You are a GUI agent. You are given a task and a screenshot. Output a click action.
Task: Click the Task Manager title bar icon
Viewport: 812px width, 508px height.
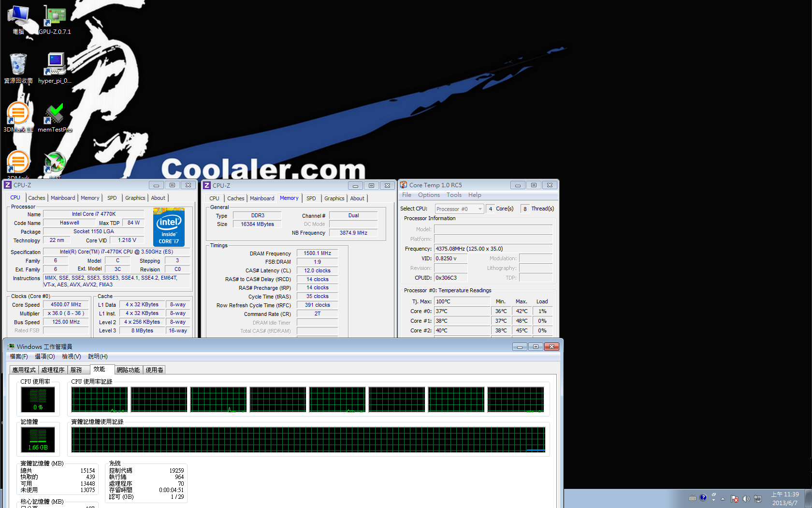coord(11,346)
